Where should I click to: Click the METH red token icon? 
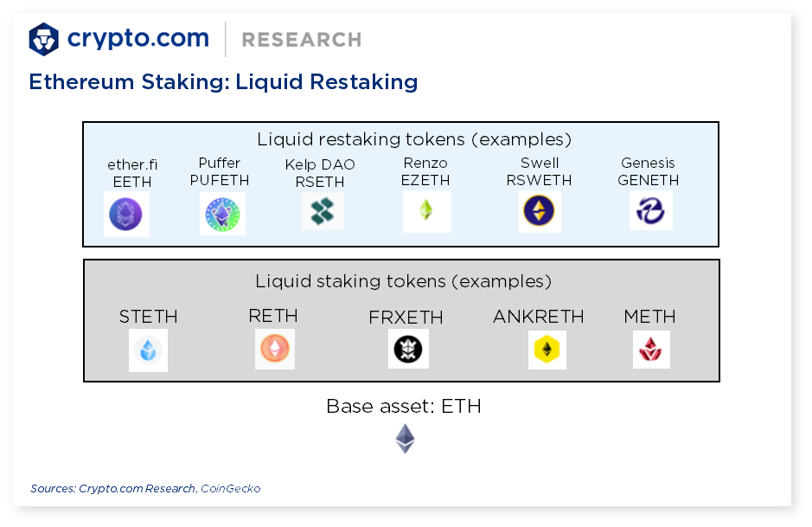[651, 350]
